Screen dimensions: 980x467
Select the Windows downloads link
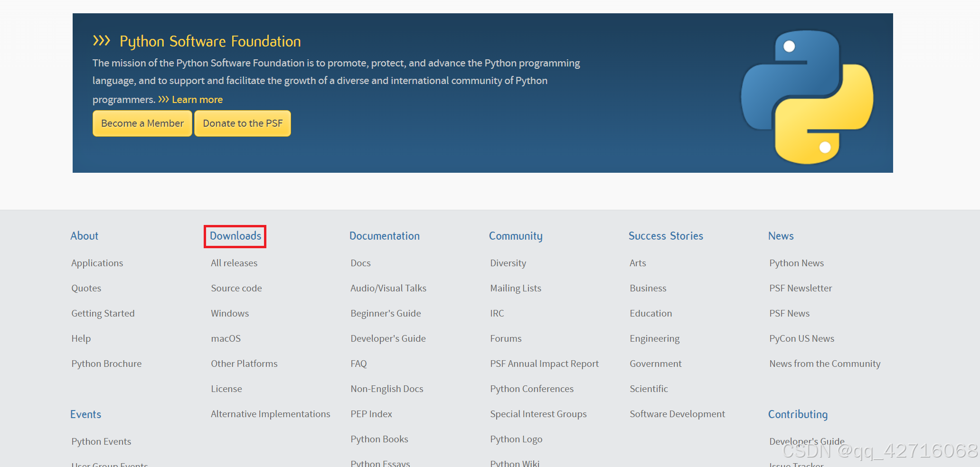[230, 313]
